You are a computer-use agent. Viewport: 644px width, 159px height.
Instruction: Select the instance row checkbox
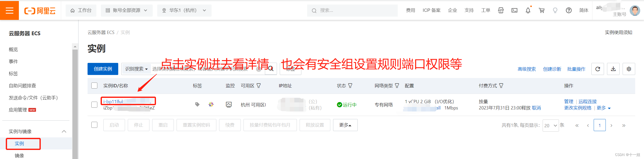(94, 105)
